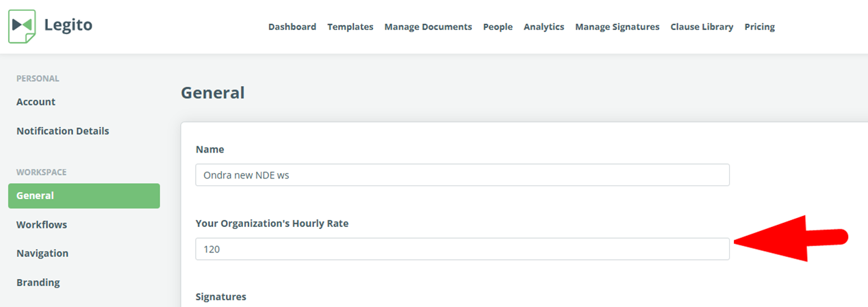Image resolution: width=868 pixels, height=307 pixels.
Task: Select People in the top navigation
Action: (498, 27)
